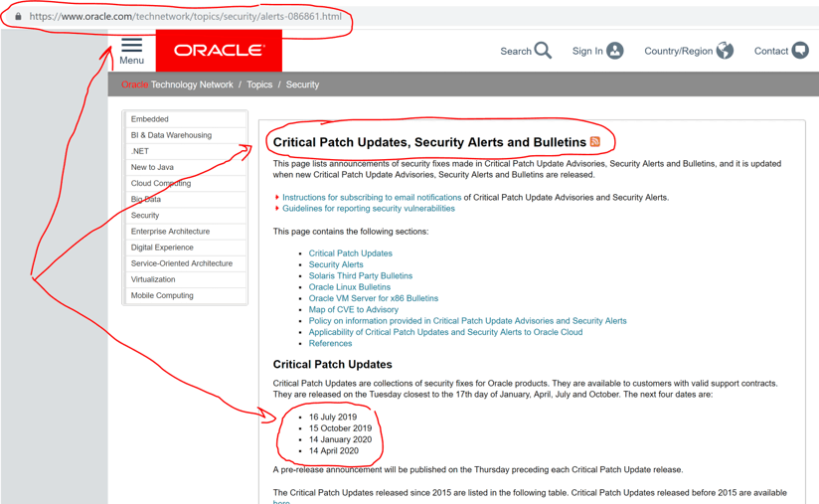
Task: Click the 15 October 2019 date entry
Action: pos(340,428)
